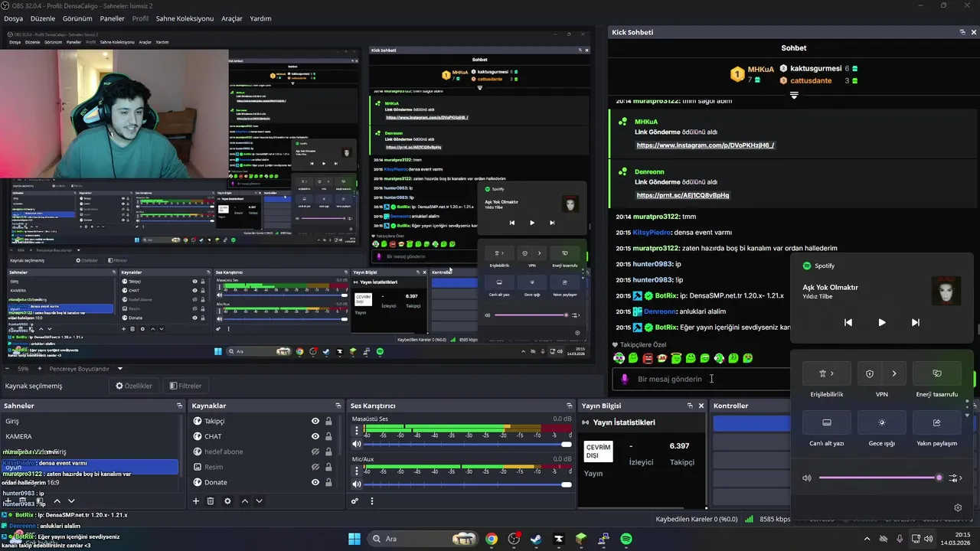Open Steam from the taskbar
This screenshot has width=980, height=551.
click(x=536, y=539)
